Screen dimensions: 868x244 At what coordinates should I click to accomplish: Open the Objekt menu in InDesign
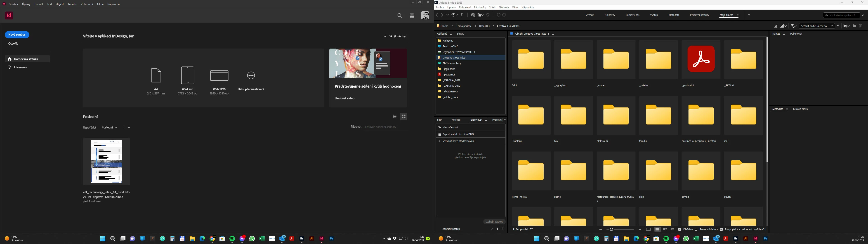click(x=60, y=4)
